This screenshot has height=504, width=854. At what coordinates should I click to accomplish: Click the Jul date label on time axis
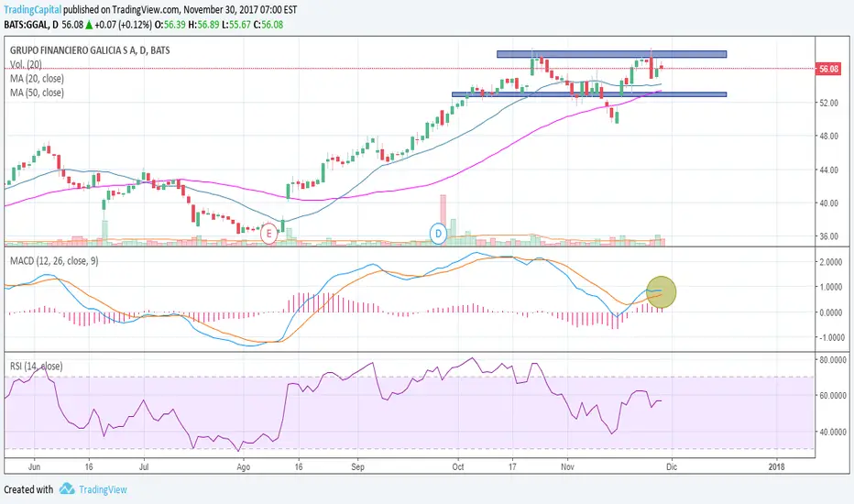pyautogui.click(x=145, y=467)
